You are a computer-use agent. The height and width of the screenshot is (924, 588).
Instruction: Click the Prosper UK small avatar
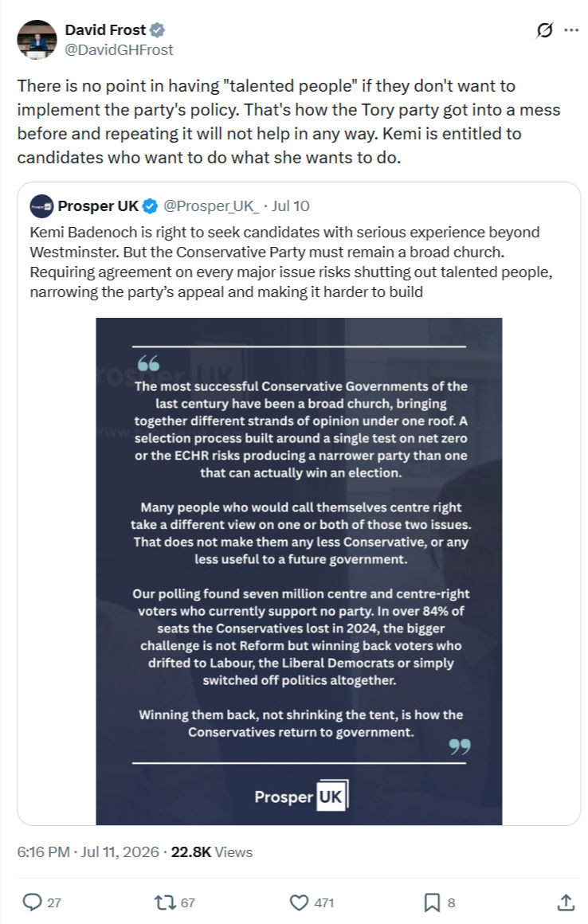[42, 206]
